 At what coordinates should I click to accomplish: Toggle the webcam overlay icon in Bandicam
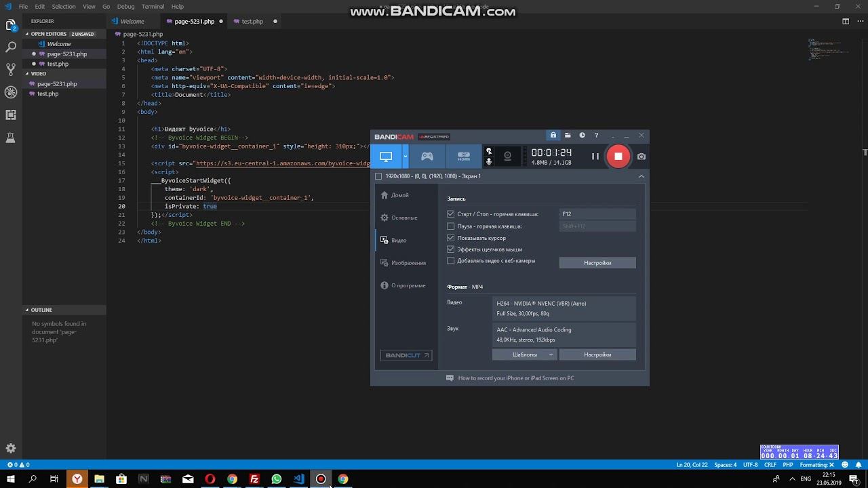point(507,157)
